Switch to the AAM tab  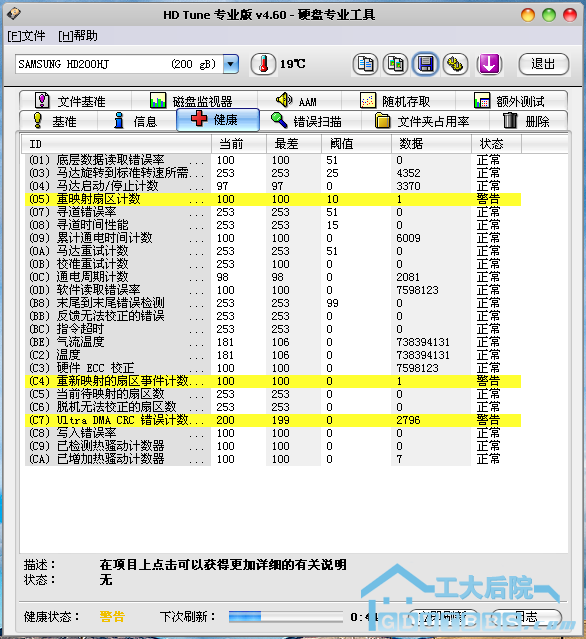tap(300, 101)
